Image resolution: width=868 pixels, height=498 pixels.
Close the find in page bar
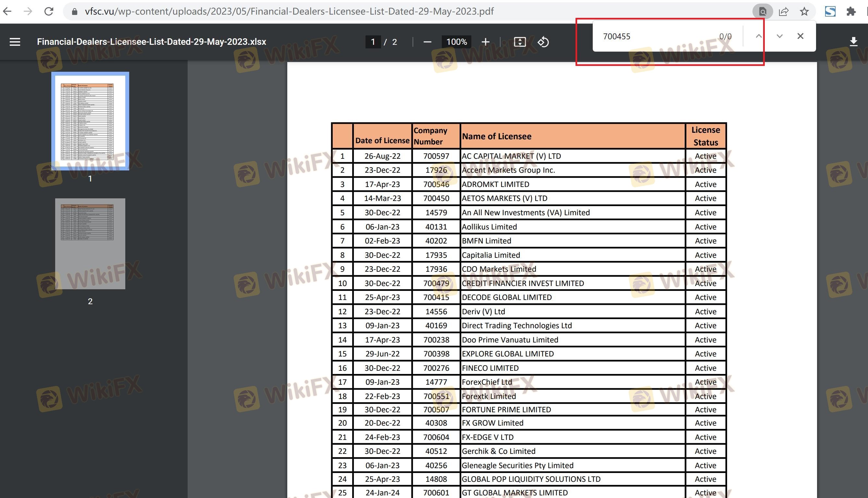click(x=800, y=36)
